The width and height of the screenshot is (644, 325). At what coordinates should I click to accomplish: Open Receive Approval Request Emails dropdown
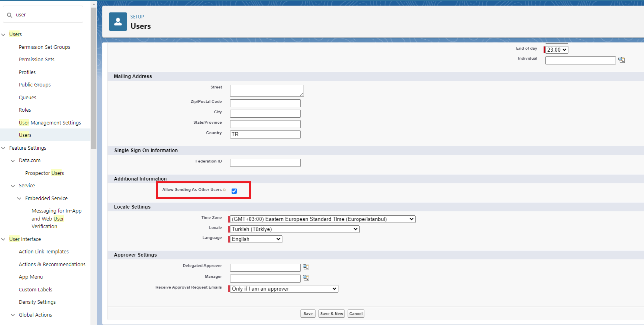(x=284, y=289)
